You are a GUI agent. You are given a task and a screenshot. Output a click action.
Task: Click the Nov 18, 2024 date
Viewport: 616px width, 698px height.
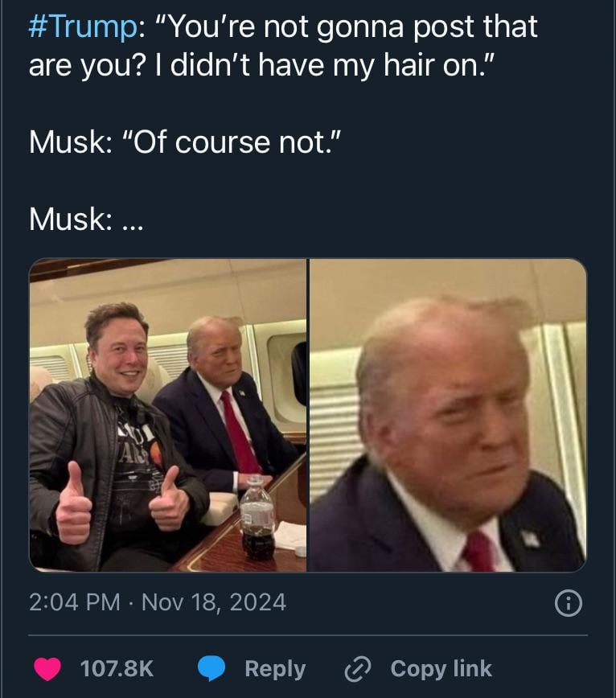click(x=214, y=603)
